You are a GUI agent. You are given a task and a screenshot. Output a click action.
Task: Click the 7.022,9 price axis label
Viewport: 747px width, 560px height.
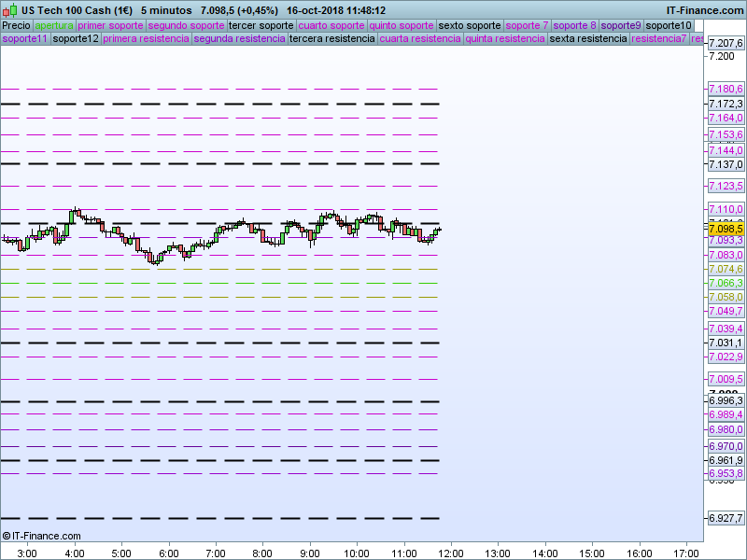(726, 357)
